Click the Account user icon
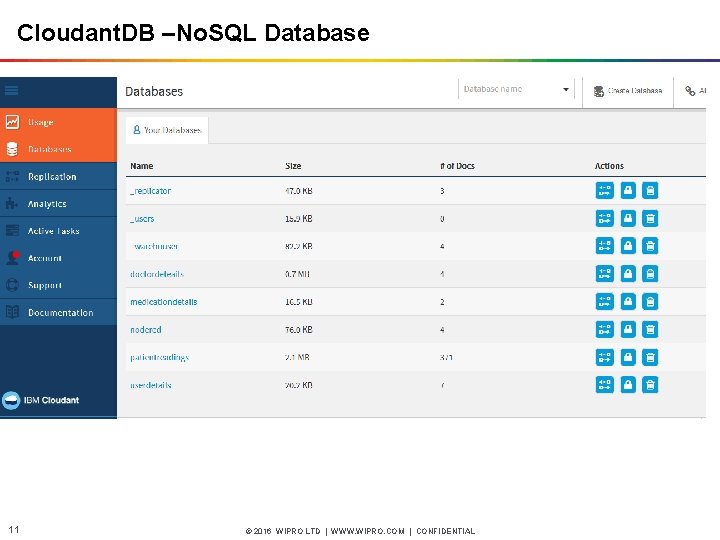This screenshot has height=540, width=720. [13, 258]
